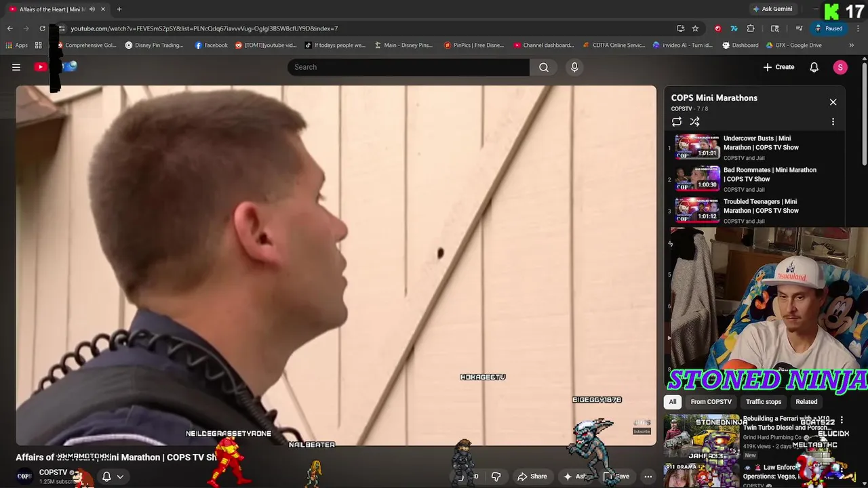
Task: Expand the bookmarks overflow chevron
Action: (851, 45)
